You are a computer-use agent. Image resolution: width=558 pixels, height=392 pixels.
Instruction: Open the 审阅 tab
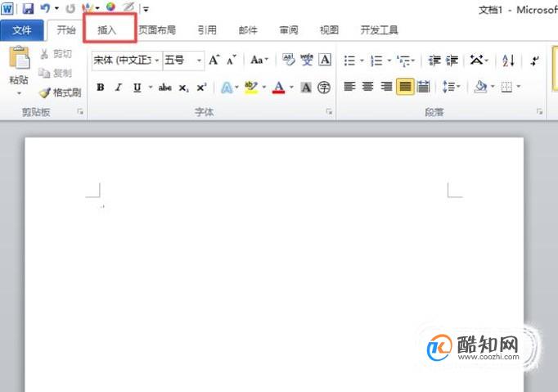(289, 30)
